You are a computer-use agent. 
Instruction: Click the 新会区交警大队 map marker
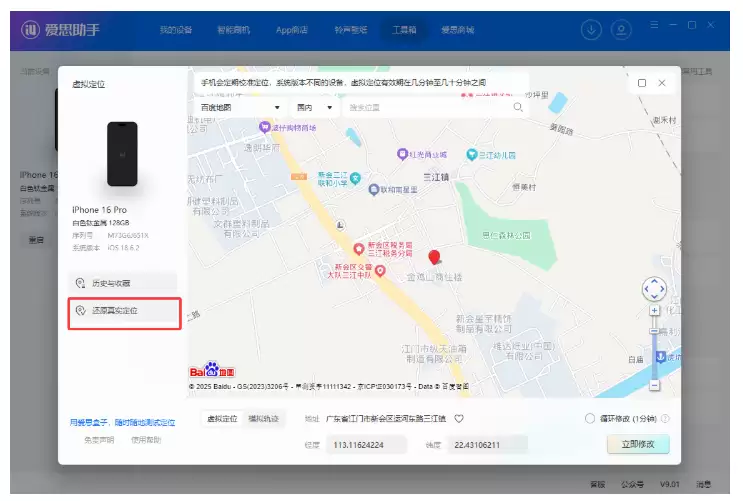coord(380,271)
